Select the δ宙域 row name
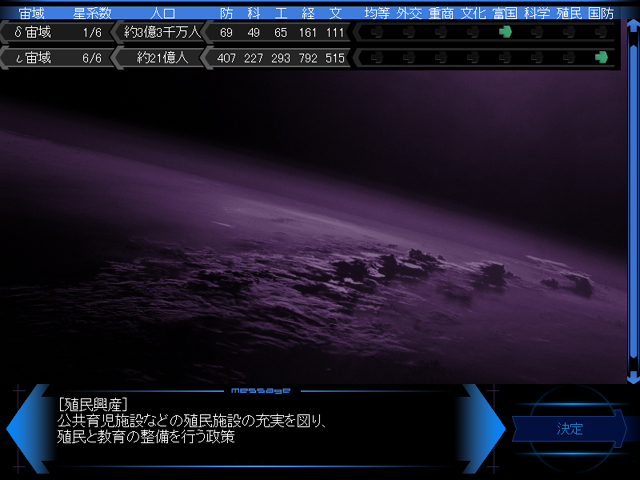This screenshot has width=640, height=480. tap(33, 32)
